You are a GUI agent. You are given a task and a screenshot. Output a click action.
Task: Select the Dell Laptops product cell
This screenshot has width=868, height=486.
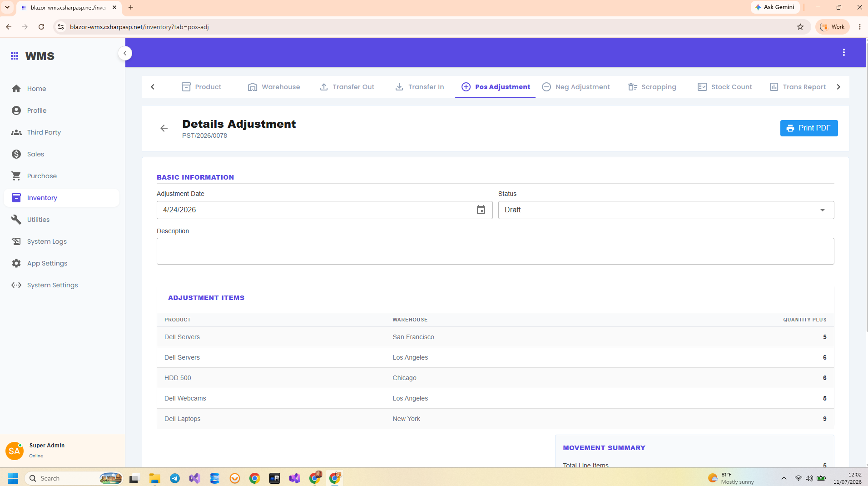182,419
